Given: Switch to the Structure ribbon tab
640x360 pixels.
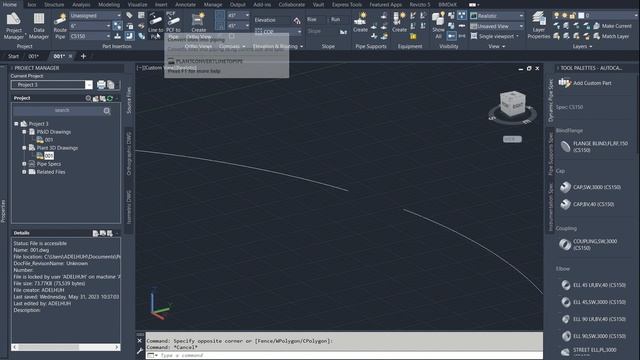Looking at the screenshot, I should pyautogui.click(x=54, y=4).
